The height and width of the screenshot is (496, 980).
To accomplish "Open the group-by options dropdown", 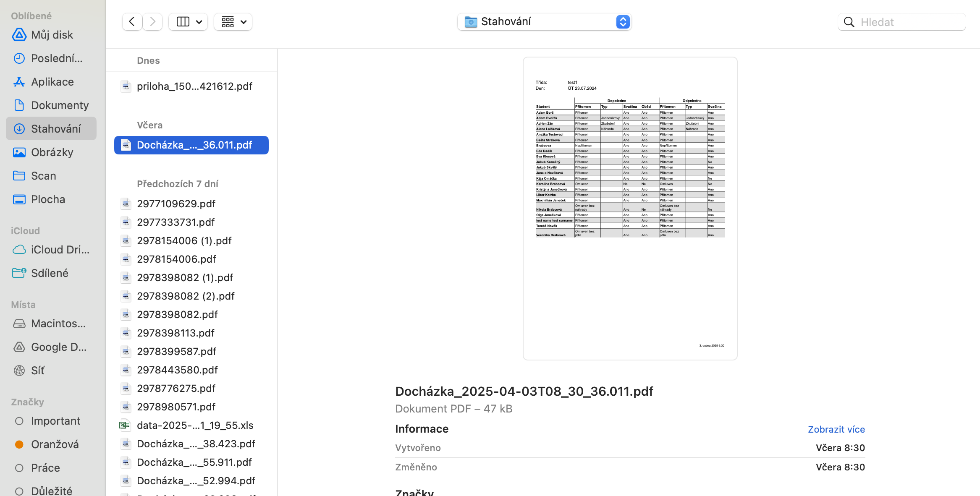I will [x=233, y=22].
